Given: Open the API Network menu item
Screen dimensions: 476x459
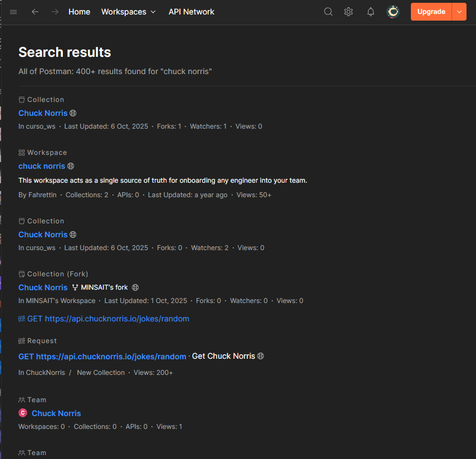Looking at the screenshot, I should [x=192, y=12].
